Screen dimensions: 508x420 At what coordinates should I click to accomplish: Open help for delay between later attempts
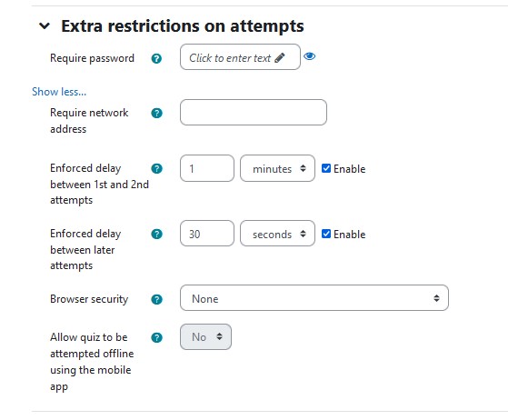(x=157, y=235)
